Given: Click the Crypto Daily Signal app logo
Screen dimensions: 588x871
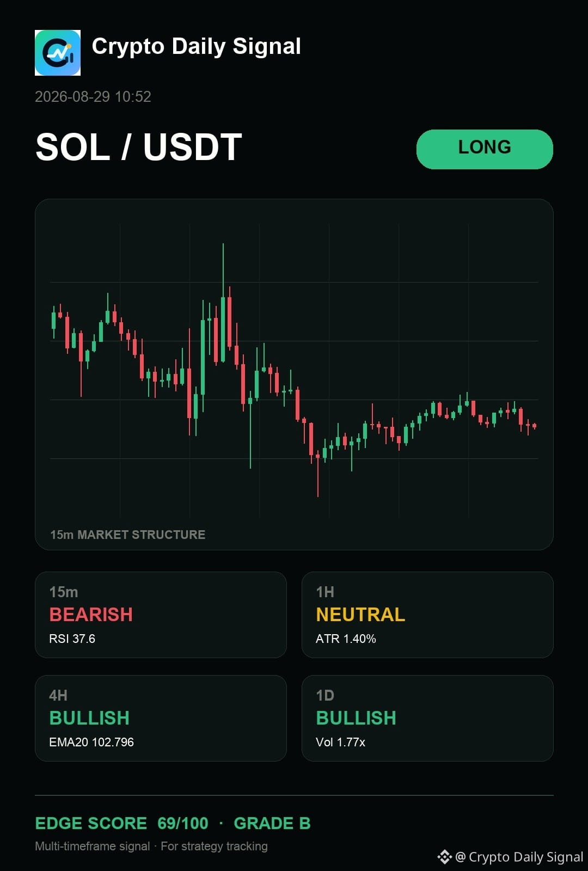Looking at the screenshot, I should [58, 53].
